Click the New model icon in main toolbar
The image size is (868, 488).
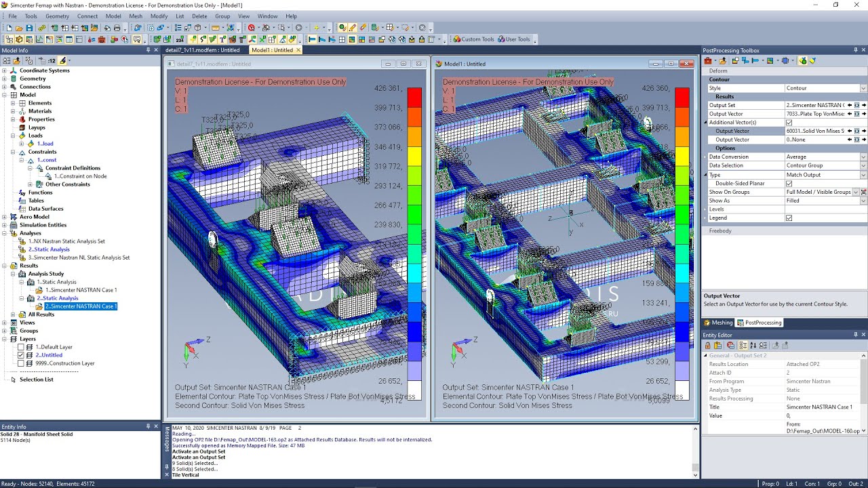[9, 28]
